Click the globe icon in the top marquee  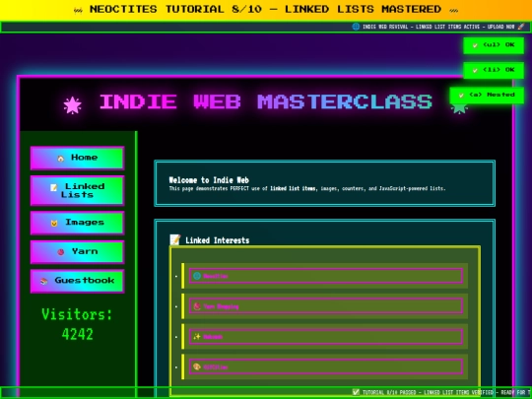[356, 27]
